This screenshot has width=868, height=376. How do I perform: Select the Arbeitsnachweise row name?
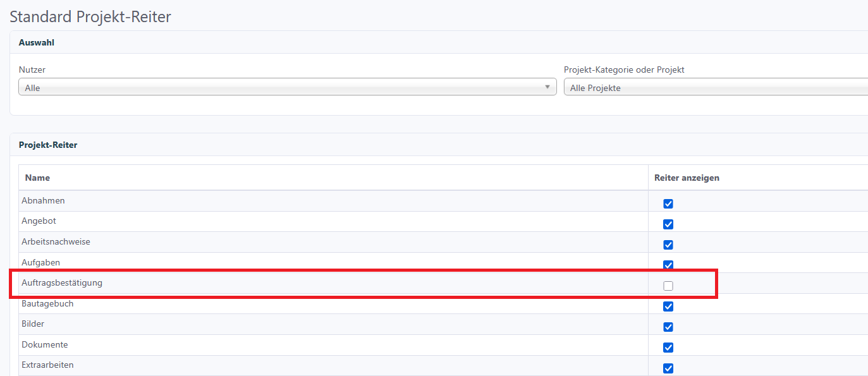[x=56, y=241]
